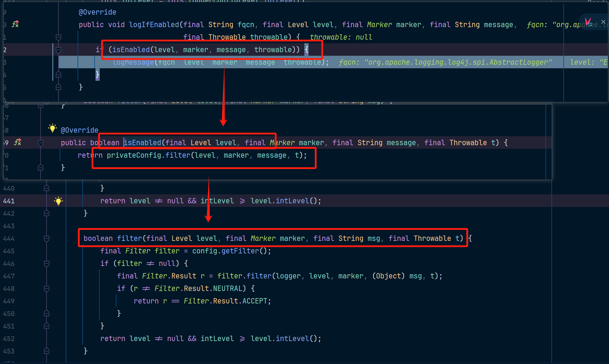The height and width of the screenshot is (364, 609).
Task: Open the intention lightbulb on line 441
Action: (58, 201)
